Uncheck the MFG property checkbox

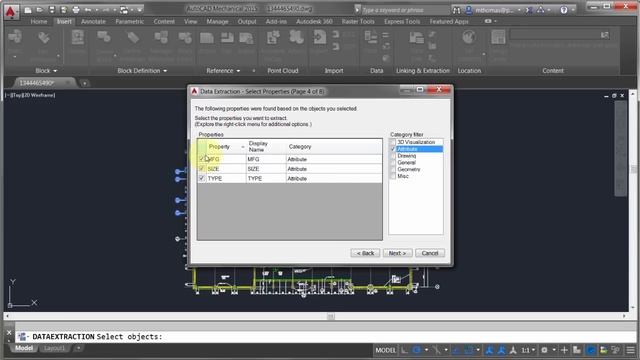coord(202,159)
